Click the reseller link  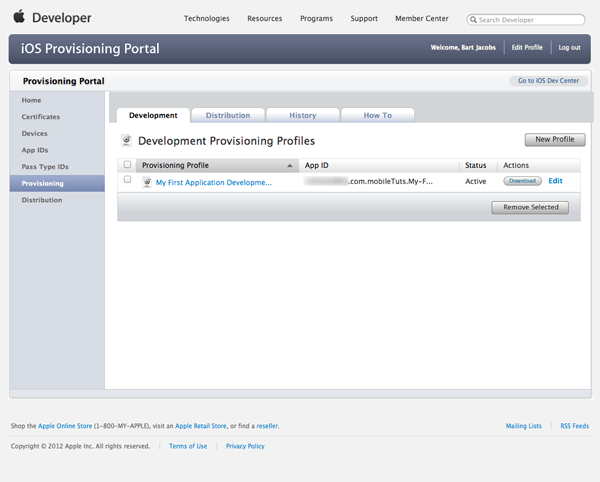(x=267, y=426)
